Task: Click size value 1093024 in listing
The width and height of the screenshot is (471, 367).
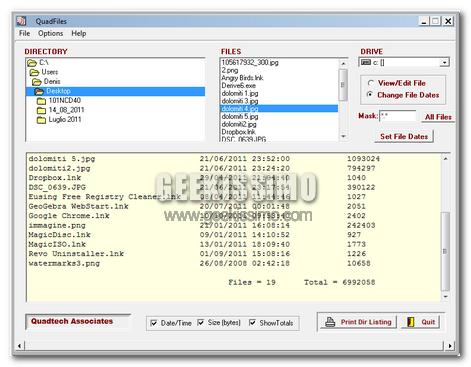Action: tap(363, 159)
